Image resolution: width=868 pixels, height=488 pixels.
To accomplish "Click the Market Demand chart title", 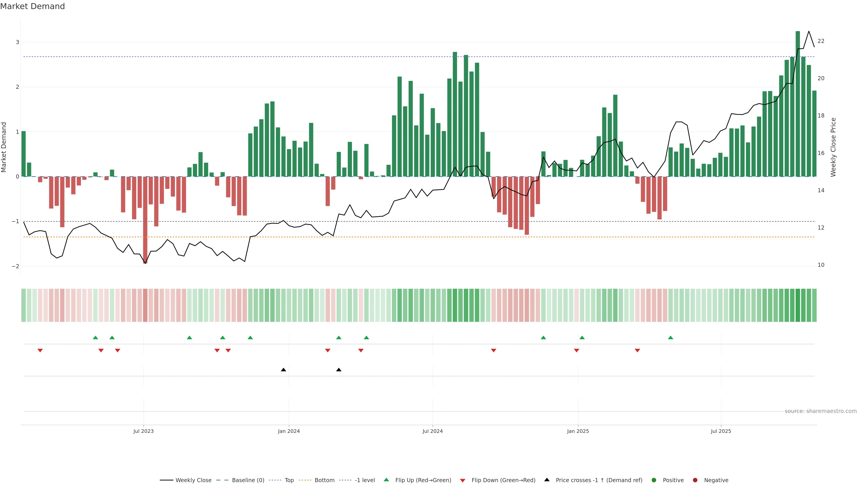I will tap(32, 6).
